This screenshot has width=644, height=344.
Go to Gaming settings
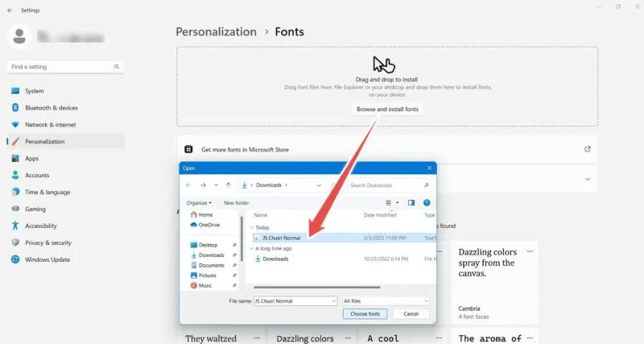[66, 209]
